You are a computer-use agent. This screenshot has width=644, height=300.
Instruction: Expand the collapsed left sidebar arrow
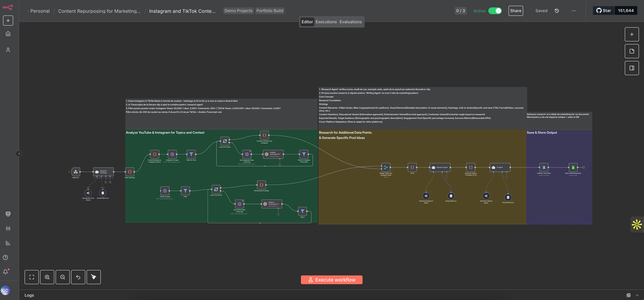19,154
